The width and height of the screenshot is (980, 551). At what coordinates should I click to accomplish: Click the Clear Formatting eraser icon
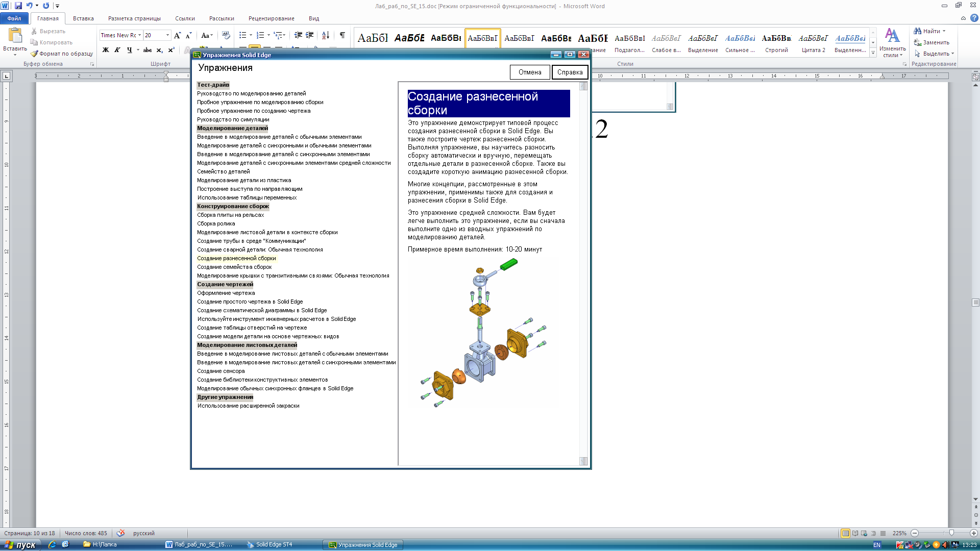coord(226,35)
